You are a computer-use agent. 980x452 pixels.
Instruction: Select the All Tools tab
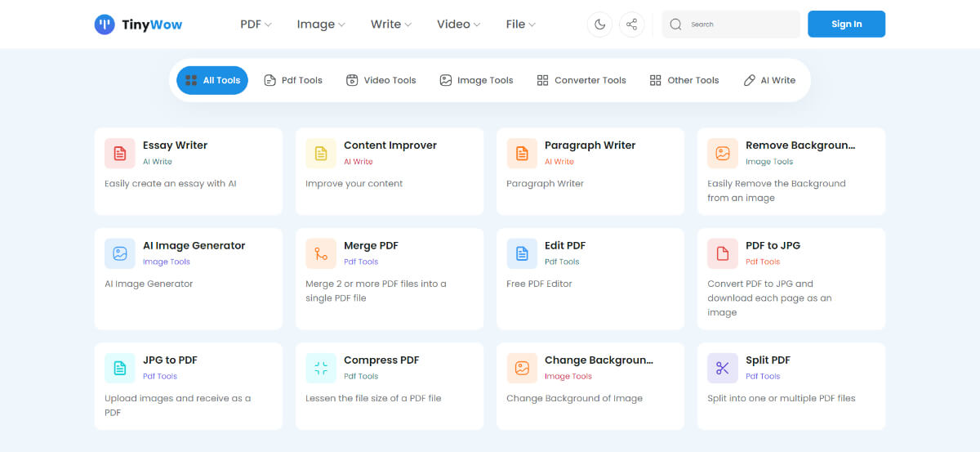pos(212,80)
